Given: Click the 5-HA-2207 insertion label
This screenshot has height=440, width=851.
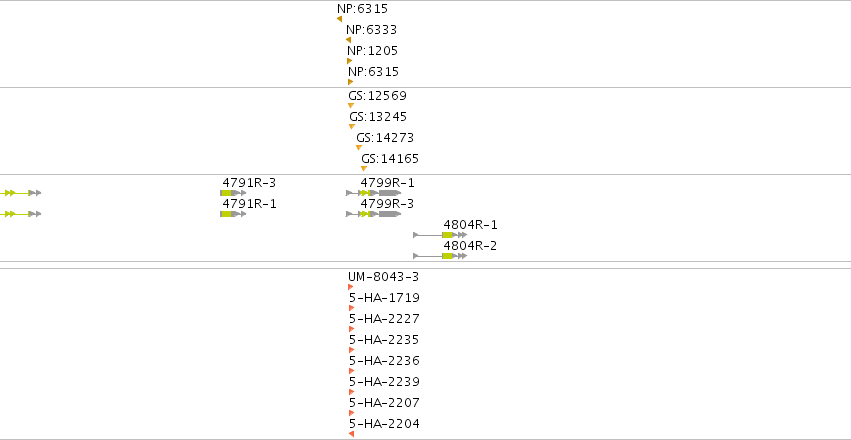Looking at the screenshot, I should pyautogui.click(x=384, y=403).
